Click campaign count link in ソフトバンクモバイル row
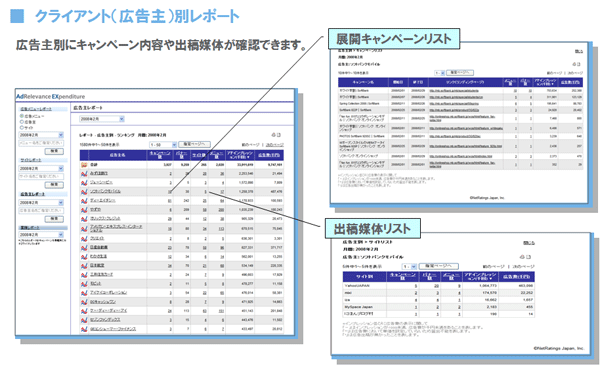The image size is (600, 383). point(170,192)
